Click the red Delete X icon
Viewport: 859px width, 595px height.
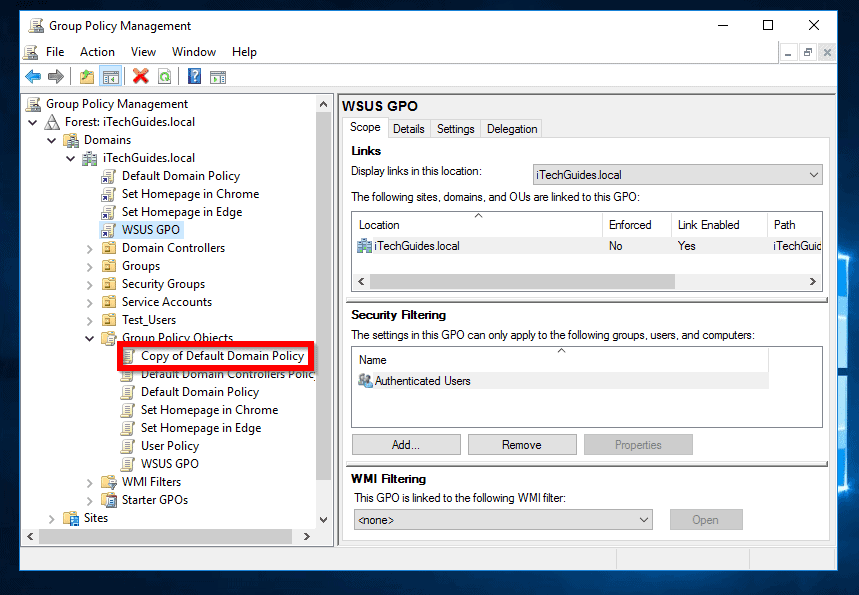tap(141, 76)
